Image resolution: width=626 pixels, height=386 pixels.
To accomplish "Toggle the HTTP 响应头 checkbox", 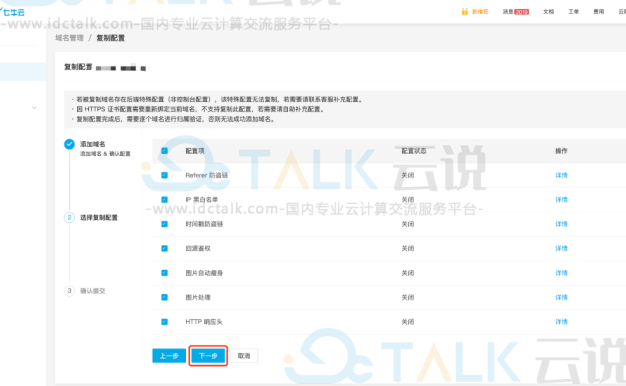I will pos(164,322).
